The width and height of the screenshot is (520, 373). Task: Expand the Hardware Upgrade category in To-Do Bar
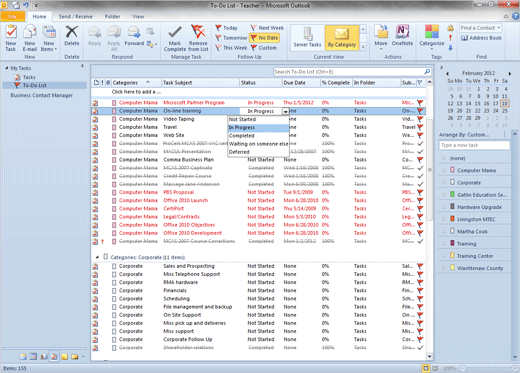click(444, 207)
